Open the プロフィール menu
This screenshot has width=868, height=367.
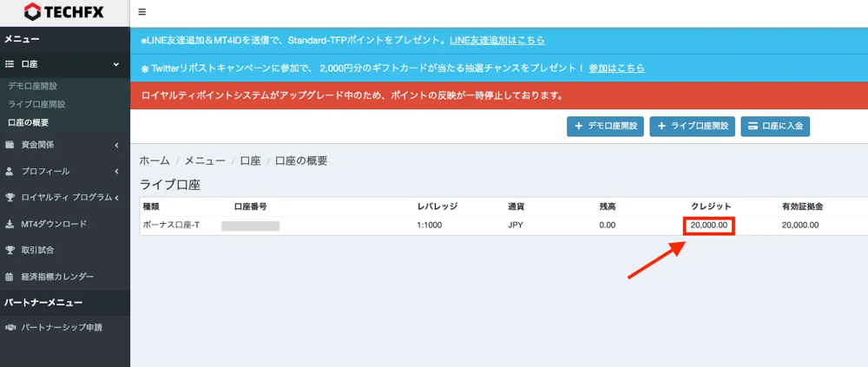click(x=65, y=171)
